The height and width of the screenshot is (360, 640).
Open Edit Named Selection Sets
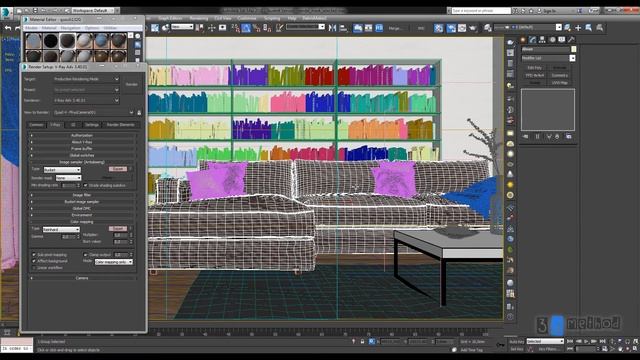(x=280, y=28)
